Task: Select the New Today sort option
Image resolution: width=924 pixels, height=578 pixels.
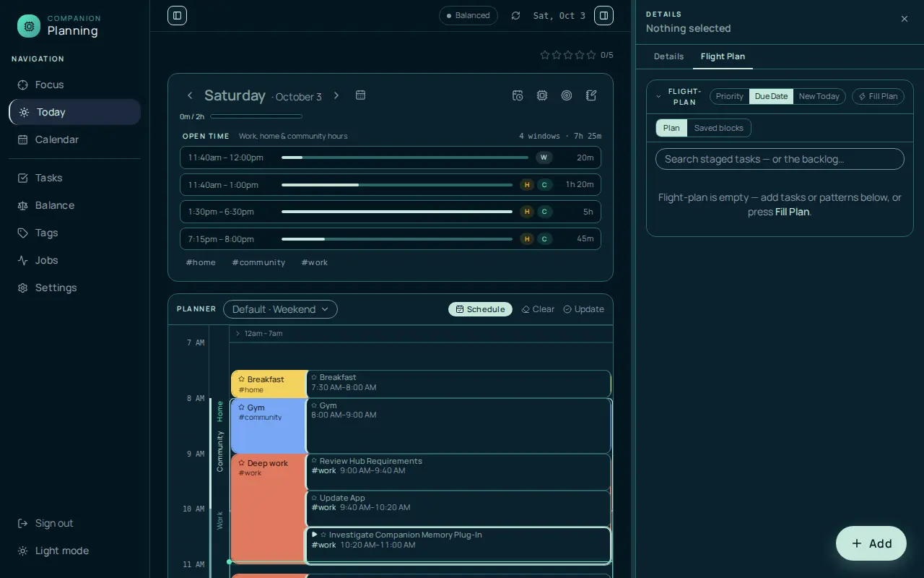Action: [x=819, y=96]
